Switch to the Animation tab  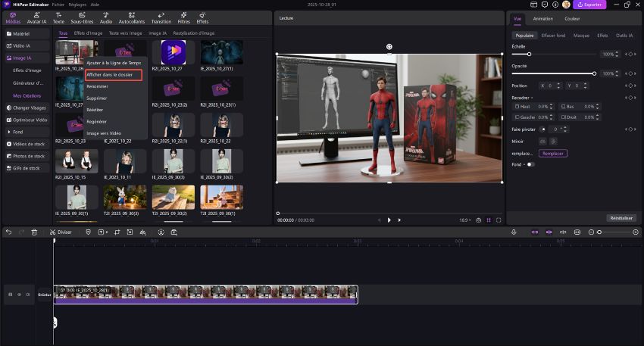click(542, 18)
